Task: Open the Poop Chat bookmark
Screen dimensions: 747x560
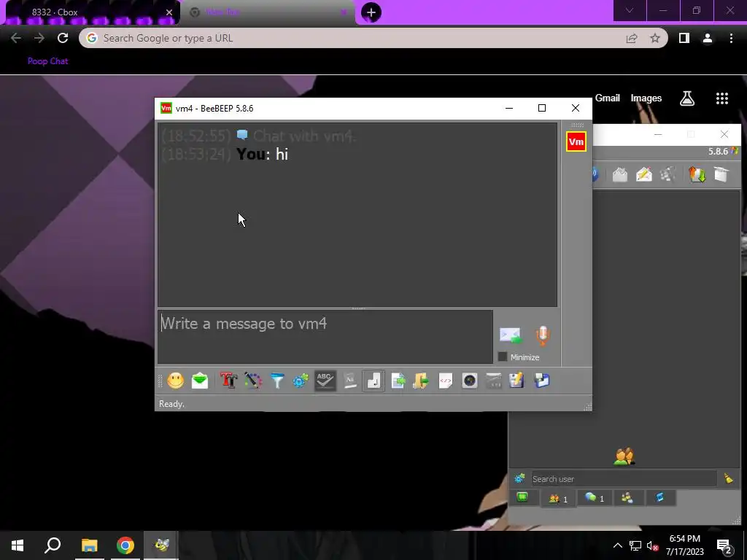Action: (x=47, y=61)
